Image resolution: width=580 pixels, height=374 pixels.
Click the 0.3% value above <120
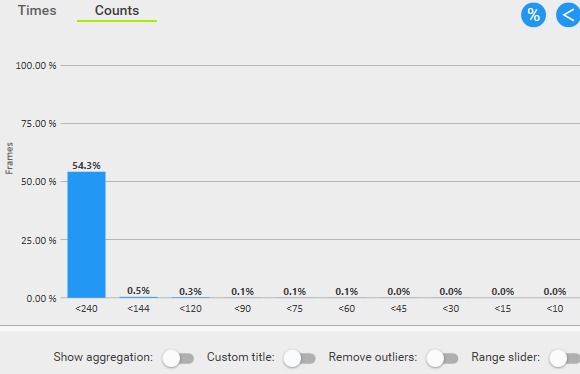tap(190, 292)
